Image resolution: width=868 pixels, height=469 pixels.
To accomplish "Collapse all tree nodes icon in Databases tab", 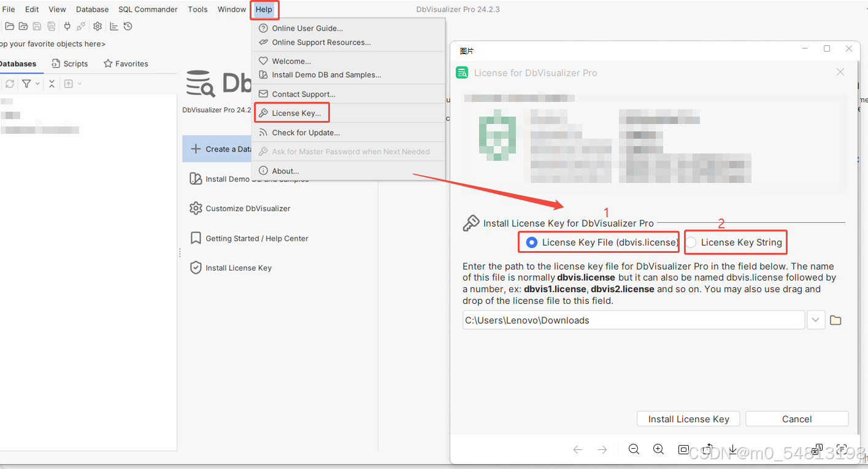I will point(52,83).
